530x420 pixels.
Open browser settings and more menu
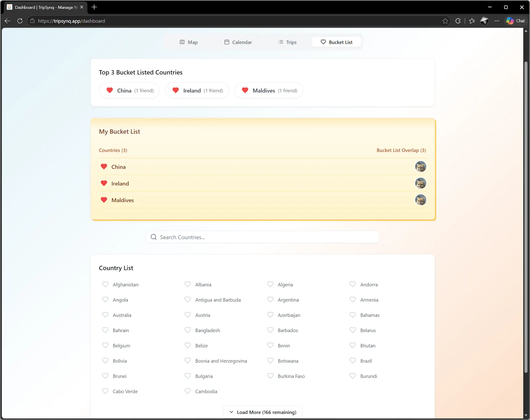497,21
